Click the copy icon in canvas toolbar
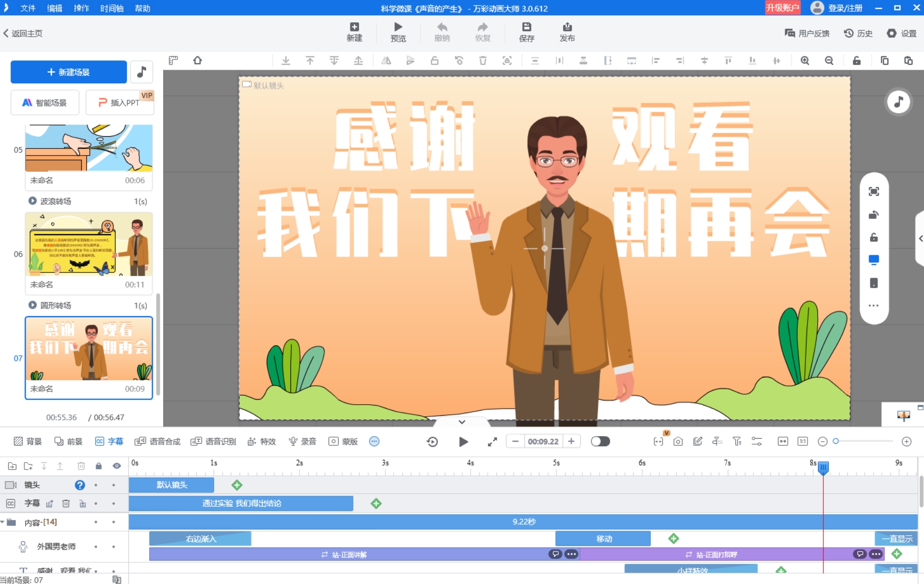Viewport: 924px width, 584px height. [x=884, y=60]
